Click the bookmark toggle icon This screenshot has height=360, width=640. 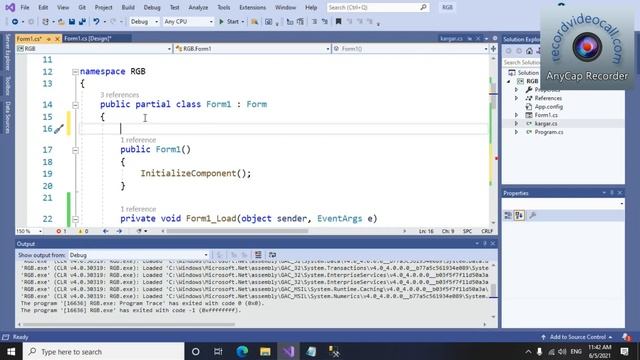click(x=338, y=22)
